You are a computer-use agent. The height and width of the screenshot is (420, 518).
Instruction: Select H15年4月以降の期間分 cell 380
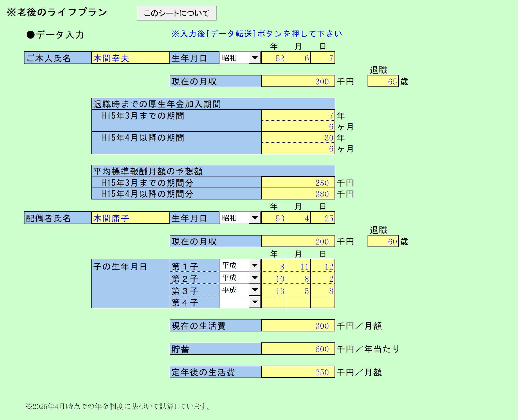[298, 194]
